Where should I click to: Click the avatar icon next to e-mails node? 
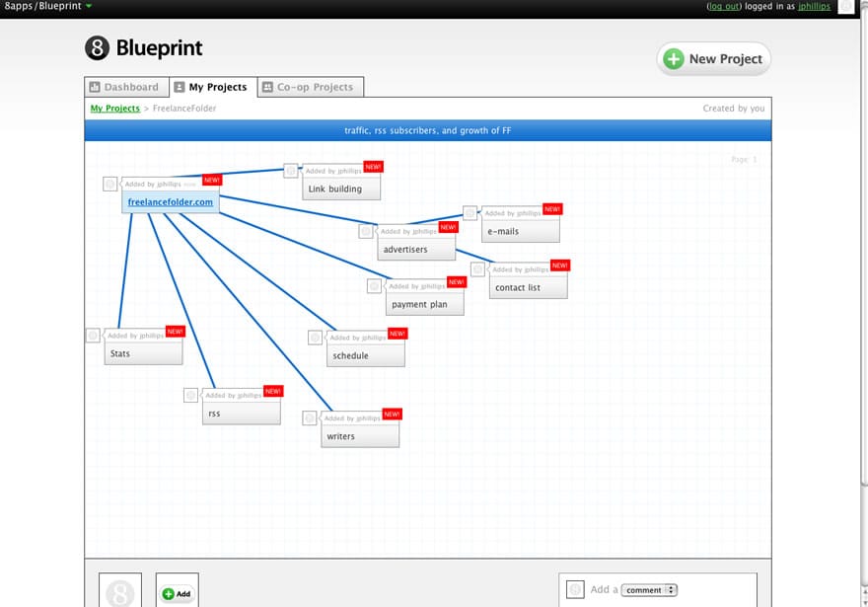point(470,213)
